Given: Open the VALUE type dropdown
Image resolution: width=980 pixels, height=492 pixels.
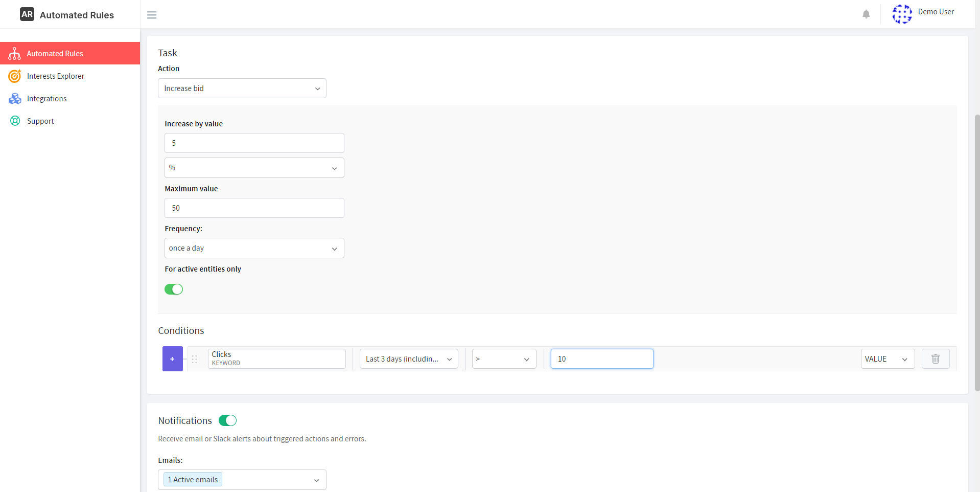Looking at the screenshot, I should tap(888, 359).
